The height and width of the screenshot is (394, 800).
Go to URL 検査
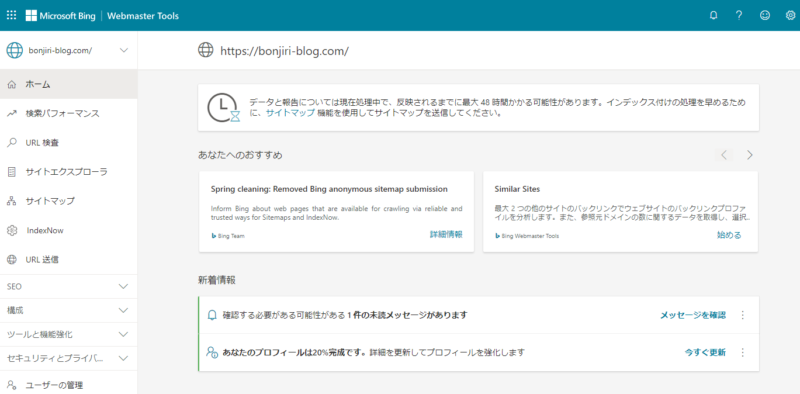click(x=68, y=143)
